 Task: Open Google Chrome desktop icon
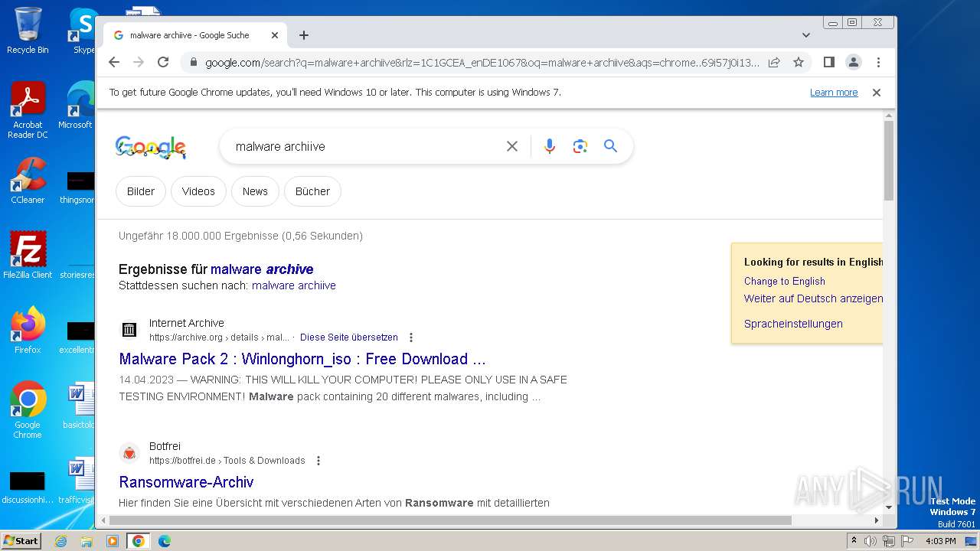click(x=28, y=410)
